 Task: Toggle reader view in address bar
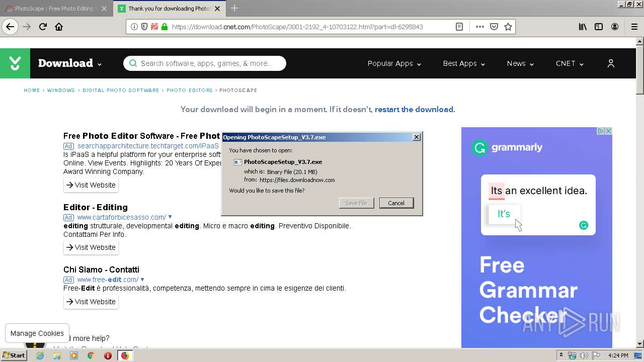[459, 27]
